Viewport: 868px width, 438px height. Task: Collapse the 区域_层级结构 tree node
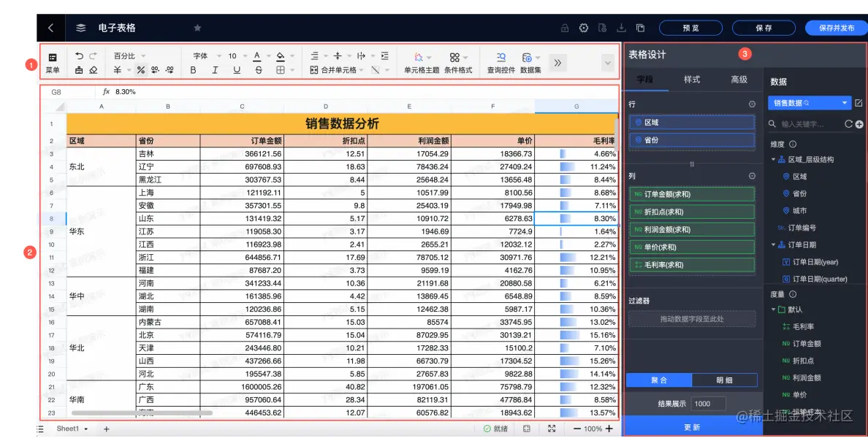[773, 159]
